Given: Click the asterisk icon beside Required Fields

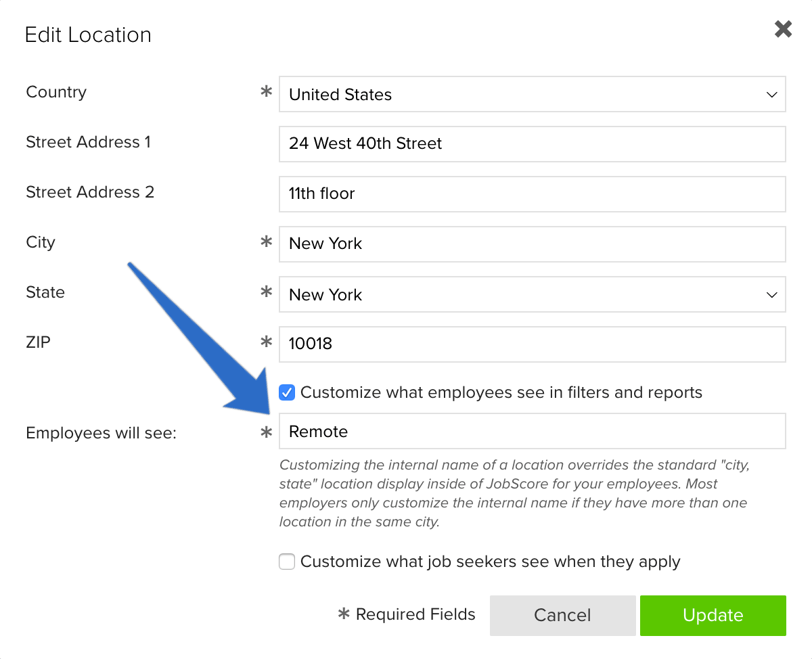Looking at the screenshot, I should click(x=344, y=614).
